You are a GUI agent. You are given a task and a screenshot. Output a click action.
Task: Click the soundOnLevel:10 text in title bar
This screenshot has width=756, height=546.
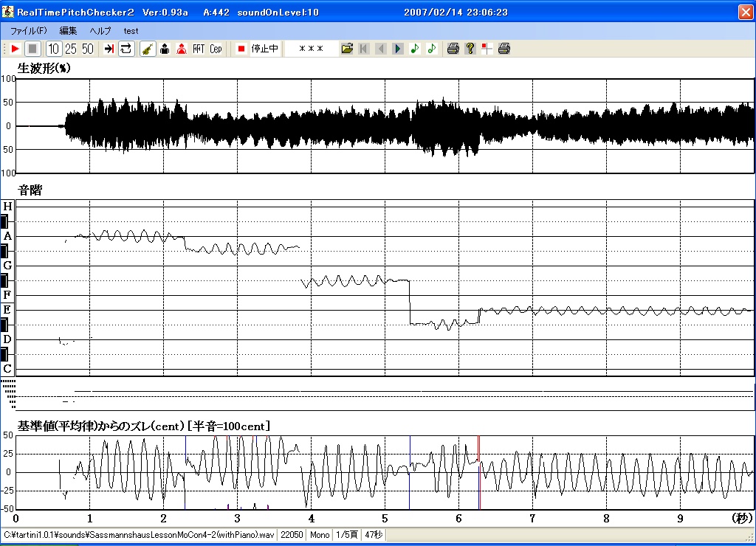click(x=278, y=12)
